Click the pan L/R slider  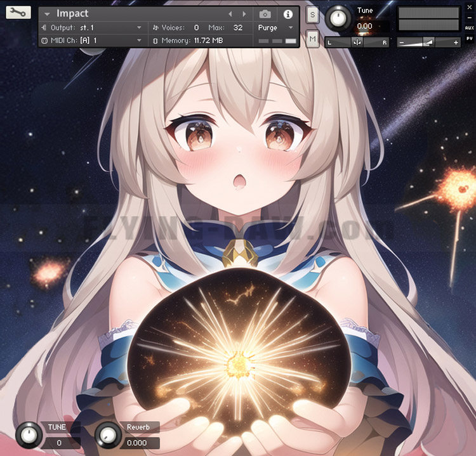pyautogui.click(x=357, y=42)
